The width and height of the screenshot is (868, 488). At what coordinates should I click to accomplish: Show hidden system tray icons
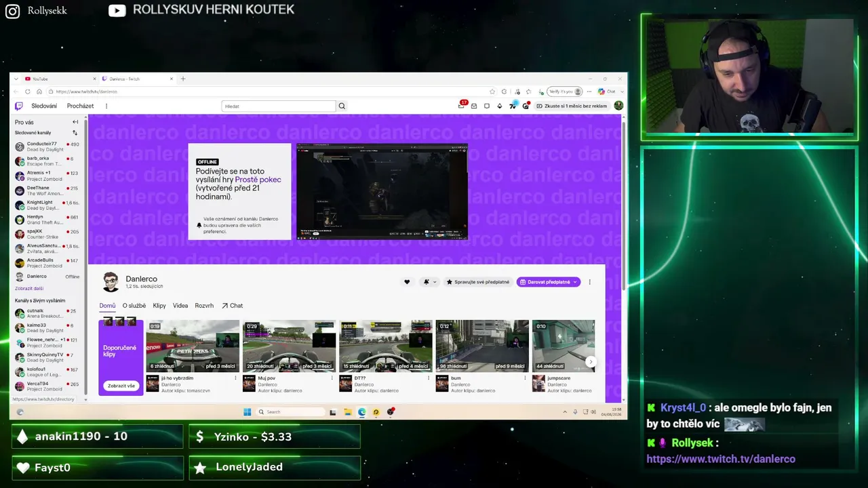(x=565, y=411)
